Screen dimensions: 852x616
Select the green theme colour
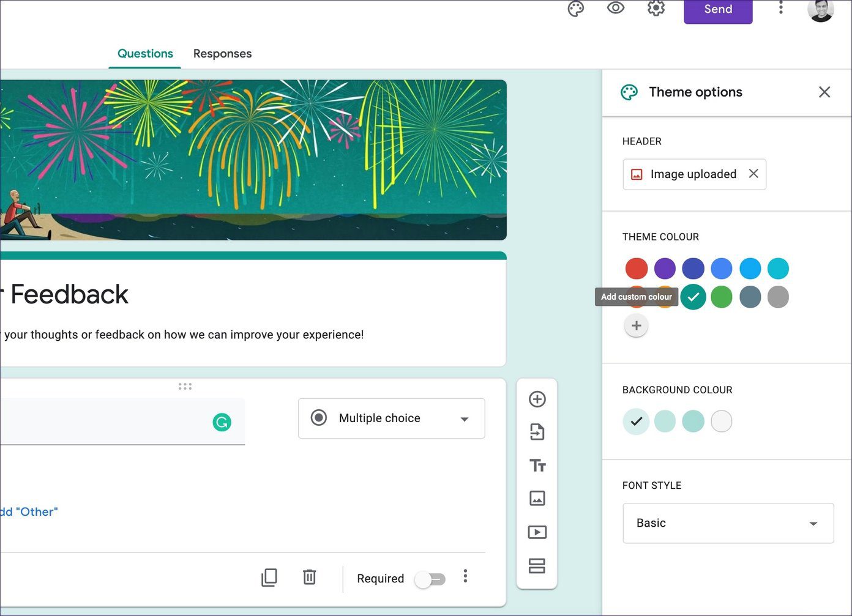[722, 297]
